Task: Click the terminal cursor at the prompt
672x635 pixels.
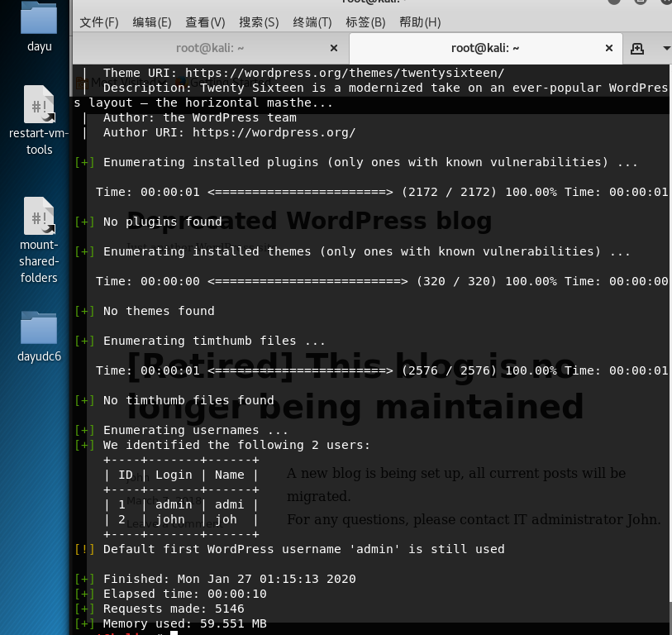Action: coord(174,633)
